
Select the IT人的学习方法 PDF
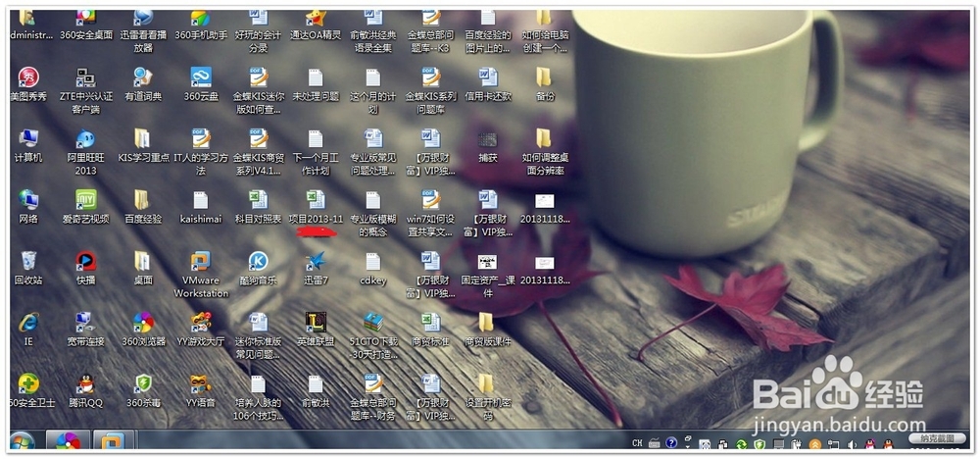[x=201, y=152]
